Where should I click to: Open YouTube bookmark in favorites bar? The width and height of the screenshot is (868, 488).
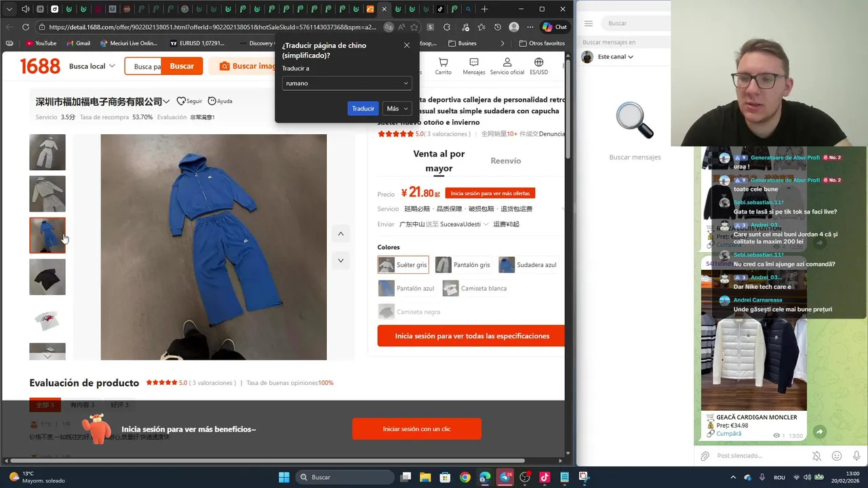click(41, 43)
